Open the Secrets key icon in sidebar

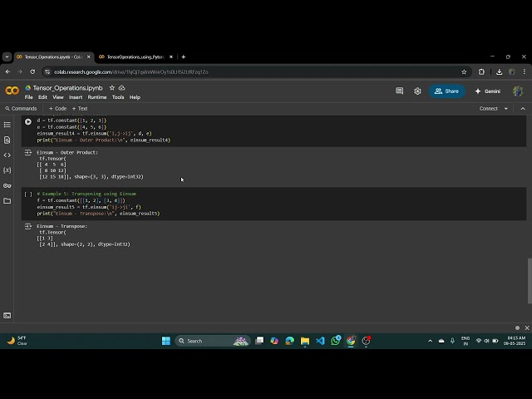[x=7, y=185]
